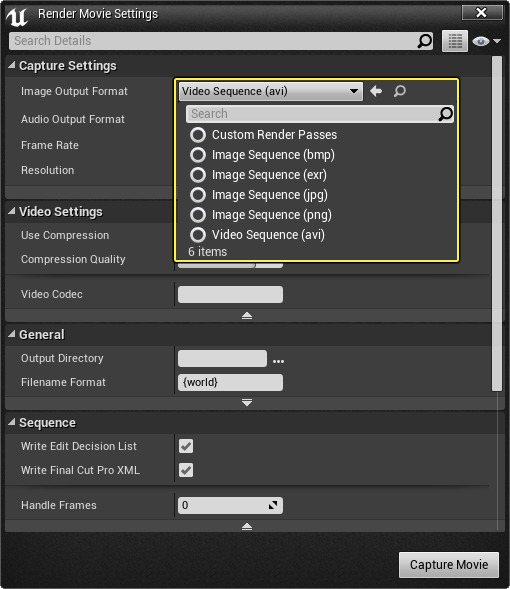This screenshot has height=589, width=510.
Task: Expand advanced General options arrow
Action: [247, 403]
